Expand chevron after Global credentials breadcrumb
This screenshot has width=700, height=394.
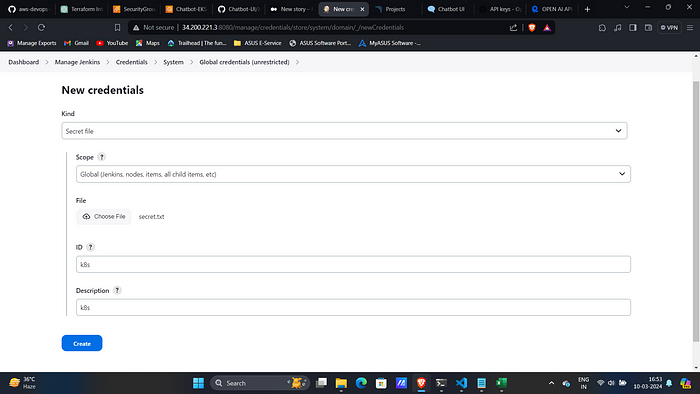(297, 62)
